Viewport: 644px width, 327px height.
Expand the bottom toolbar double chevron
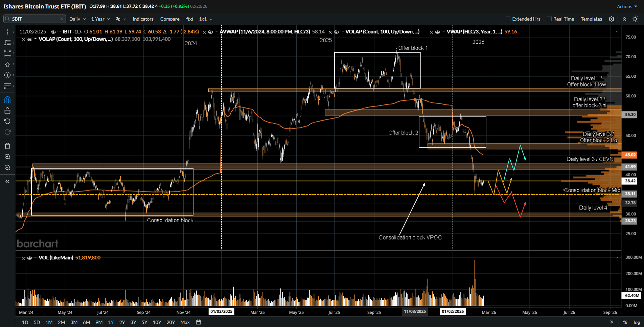point(612,322)
